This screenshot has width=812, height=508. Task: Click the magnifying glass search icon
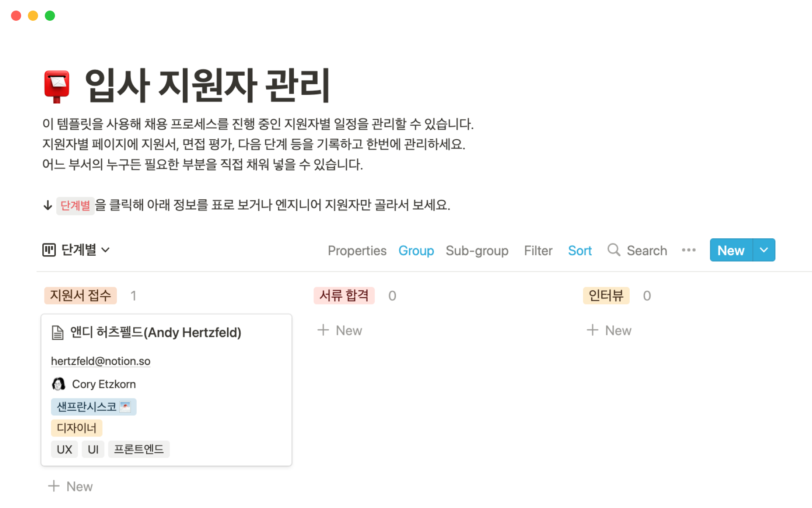(613, 250)
